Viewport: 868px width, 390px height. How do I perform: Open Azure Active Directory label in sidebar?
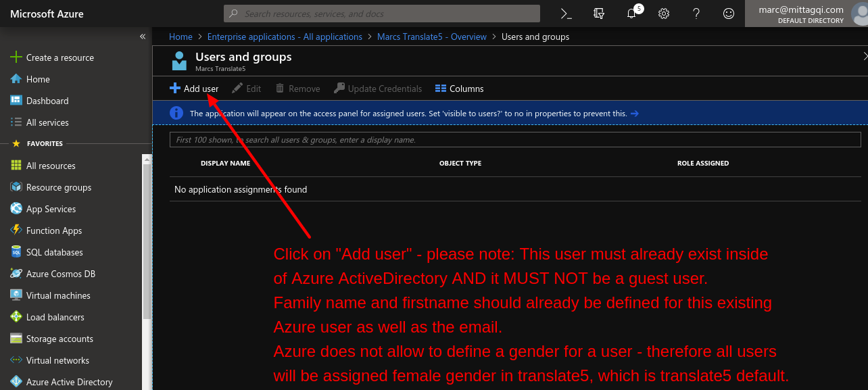(70, 382)
